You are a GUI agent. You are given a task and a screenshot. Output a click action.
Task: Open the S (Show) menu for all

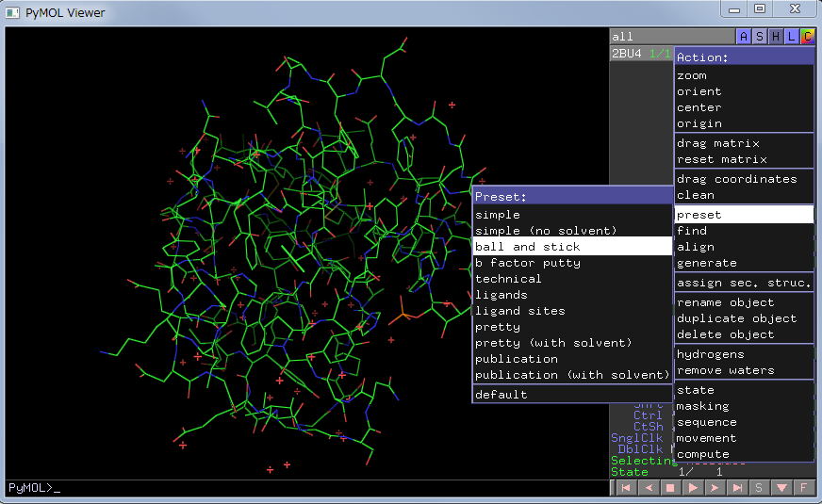tap(760, 37)
